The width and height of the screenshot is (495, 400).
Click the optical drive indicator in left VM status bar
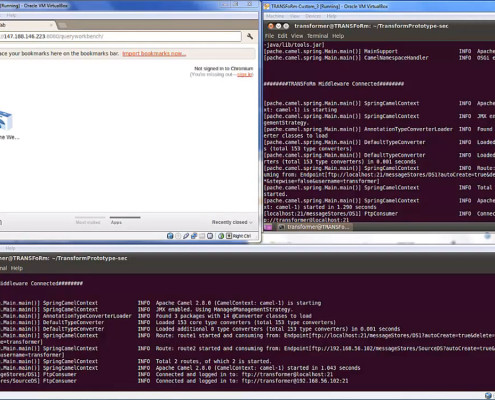(x=178, y=236)
